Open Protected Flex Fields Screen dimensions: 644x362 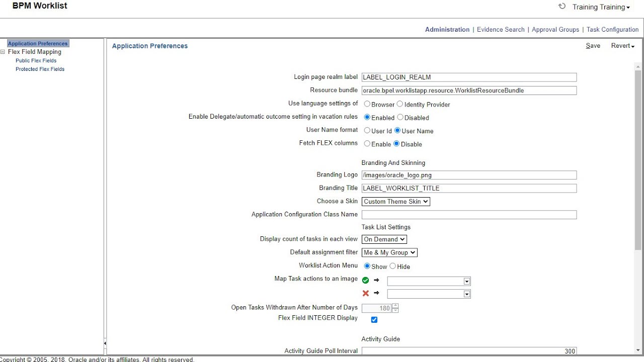(x=40, y=69)
